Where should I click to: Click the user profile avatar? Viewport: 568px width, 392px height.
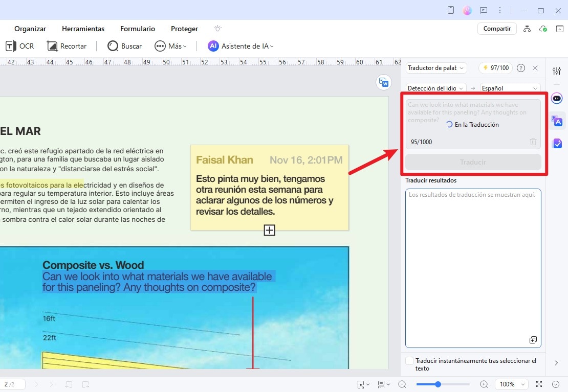click(467, 11)
